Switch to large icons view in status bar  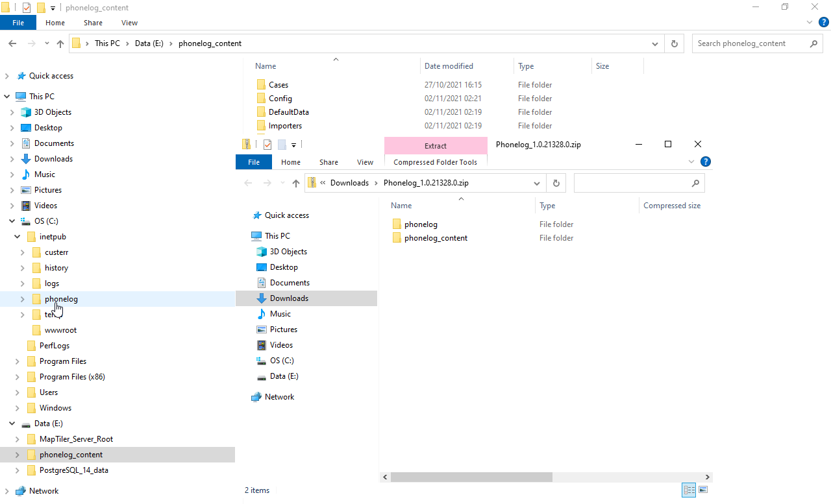coord(704,490)
